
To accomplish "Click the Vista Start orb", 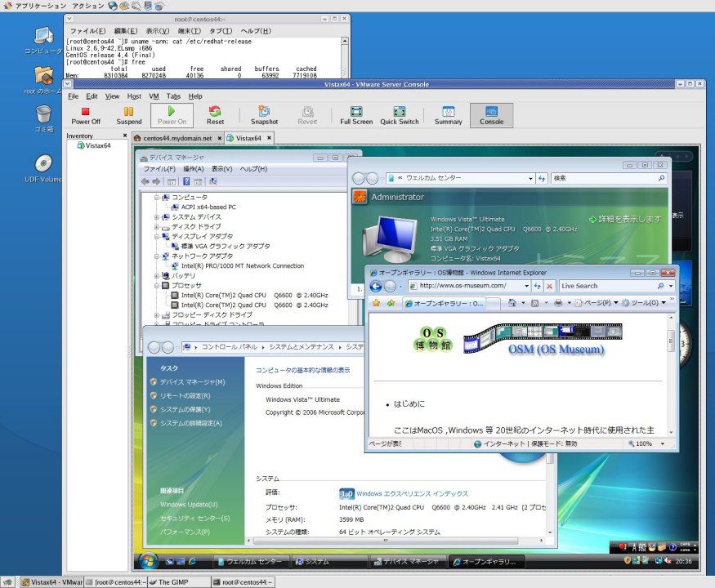I will (x=148, y=561).
